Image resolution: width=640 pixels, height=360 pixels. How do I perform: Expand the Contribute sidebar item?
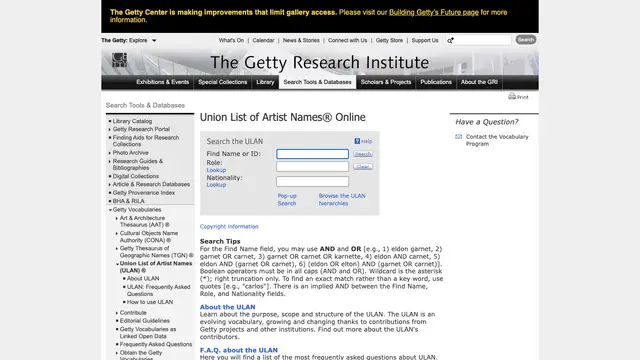117,313
